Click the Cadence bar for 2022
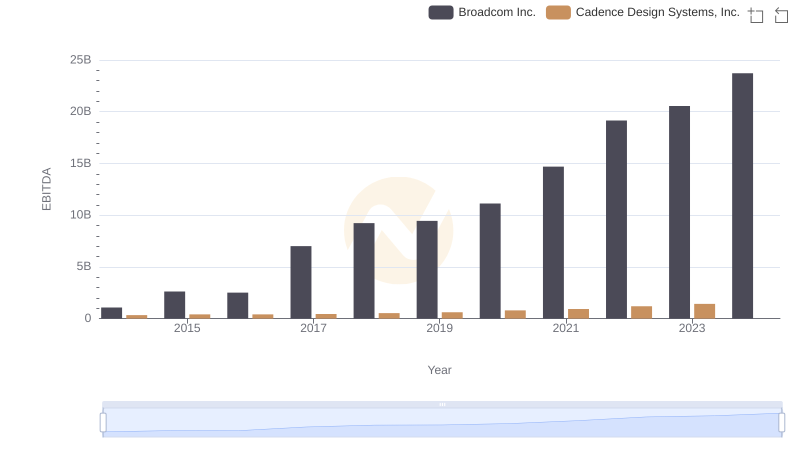Screen dimensions: 800x461 (x=641, y=312)
